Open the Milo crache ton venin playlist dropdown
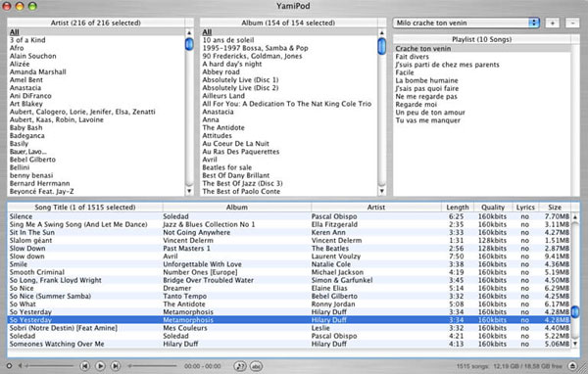 click(466, 23)
